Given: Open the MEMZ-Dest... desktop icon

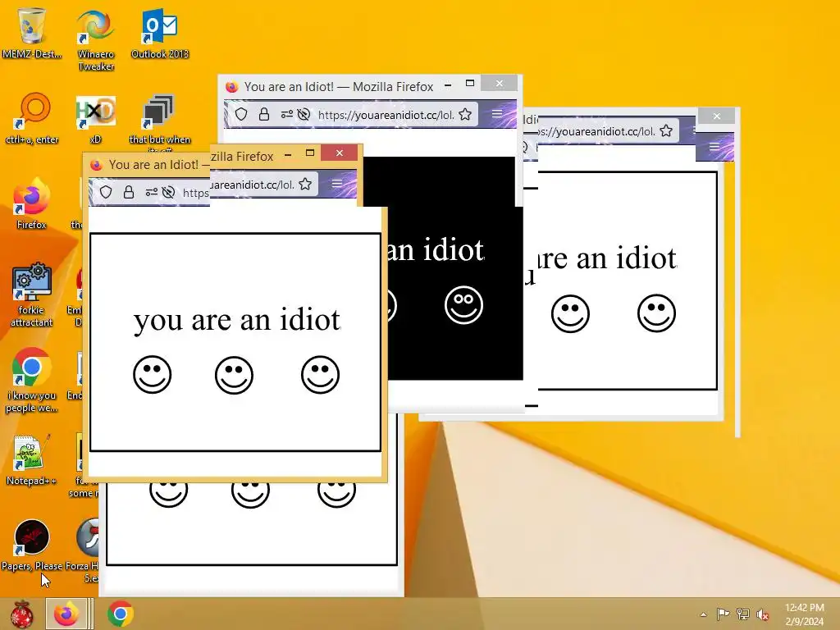Looking at the screenshot, I should 32,33.
